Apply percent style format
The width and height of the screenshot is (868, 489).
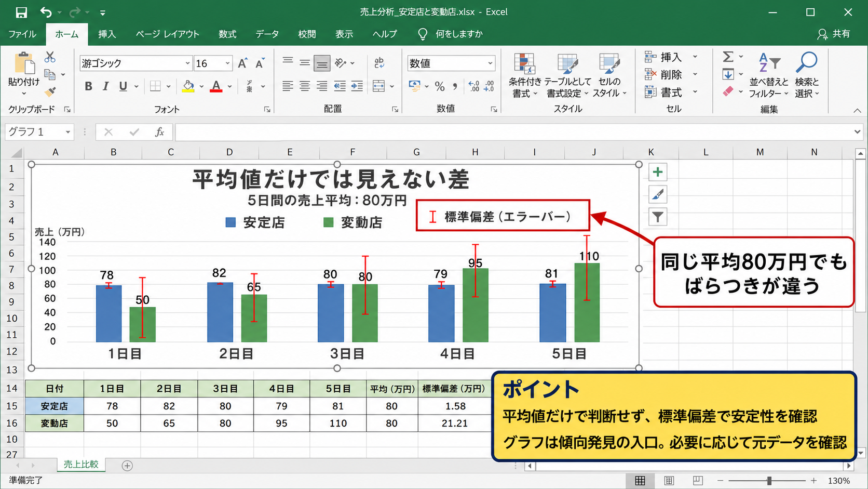pos(440,86)
